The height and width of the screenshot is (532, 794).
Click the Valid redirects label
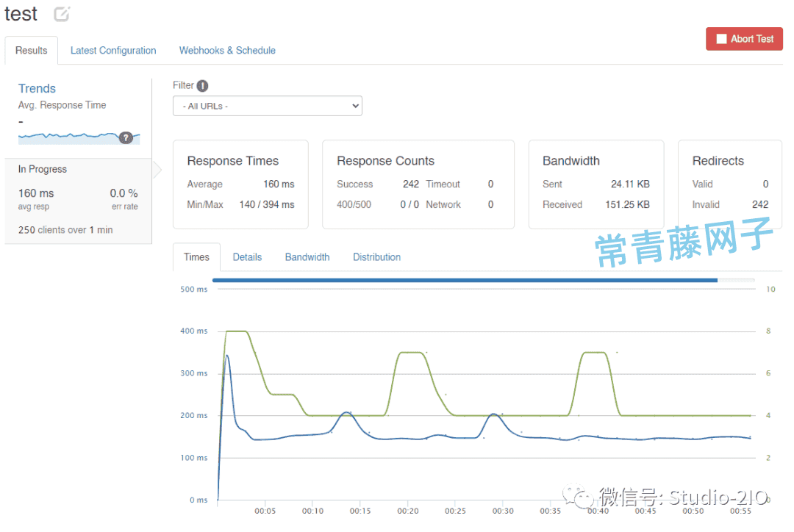click(x=702, y=184)
